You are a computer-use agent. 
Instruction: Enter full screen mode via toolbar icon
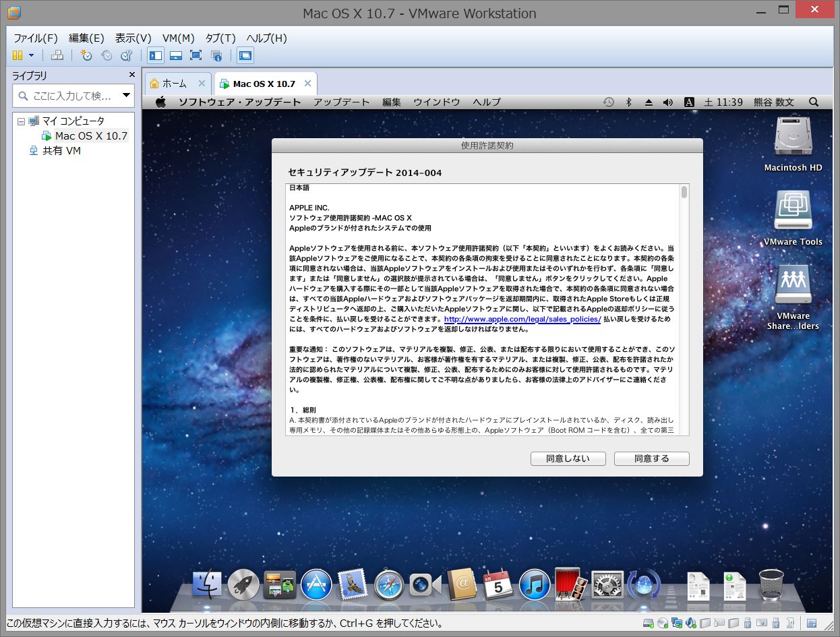[x=196, y=55]
